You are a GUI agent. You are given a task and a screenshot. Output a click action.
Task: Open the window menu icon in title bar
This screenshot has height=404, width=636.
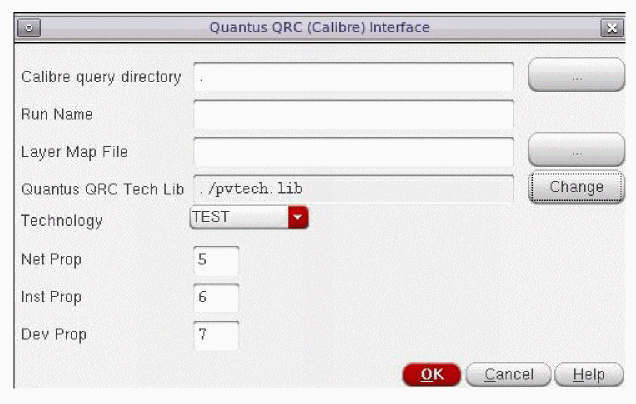pos(28,28)
